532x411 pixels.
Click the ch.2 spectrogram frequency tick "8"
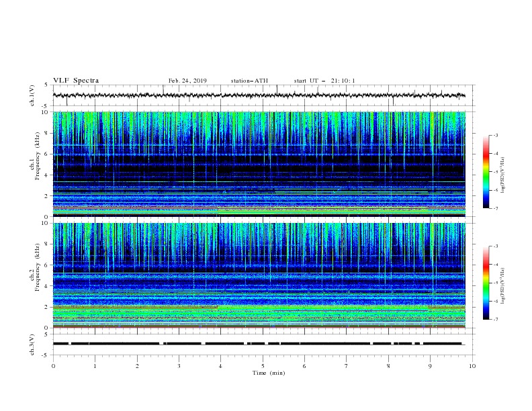tap(48, 244)
